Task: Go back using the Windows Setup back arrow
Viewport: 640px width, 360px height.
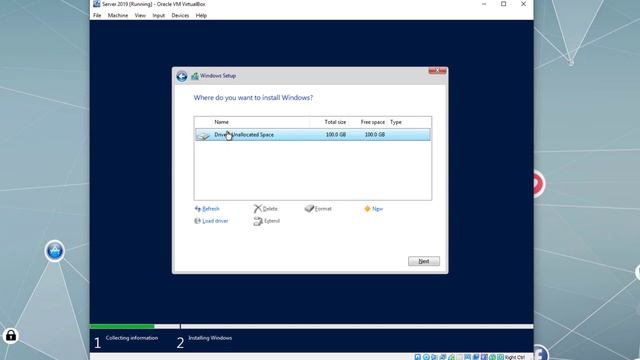Action: click(x=182, y=76)
